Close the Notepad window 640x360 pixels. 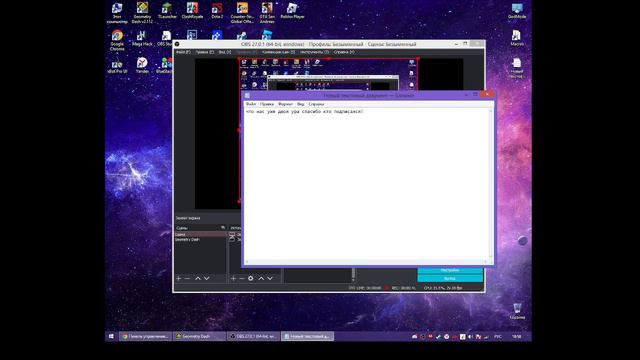pyautogui.click(x=487, y=94)
